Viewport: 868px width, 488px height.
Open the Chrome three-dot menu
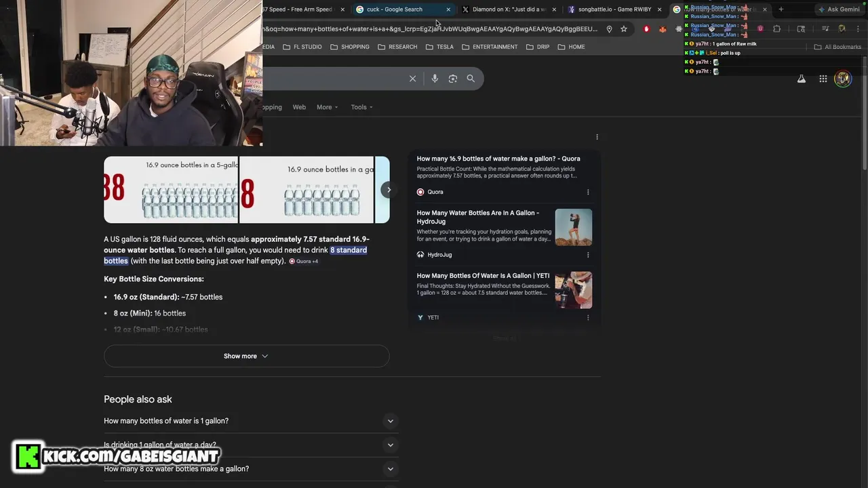858,29
